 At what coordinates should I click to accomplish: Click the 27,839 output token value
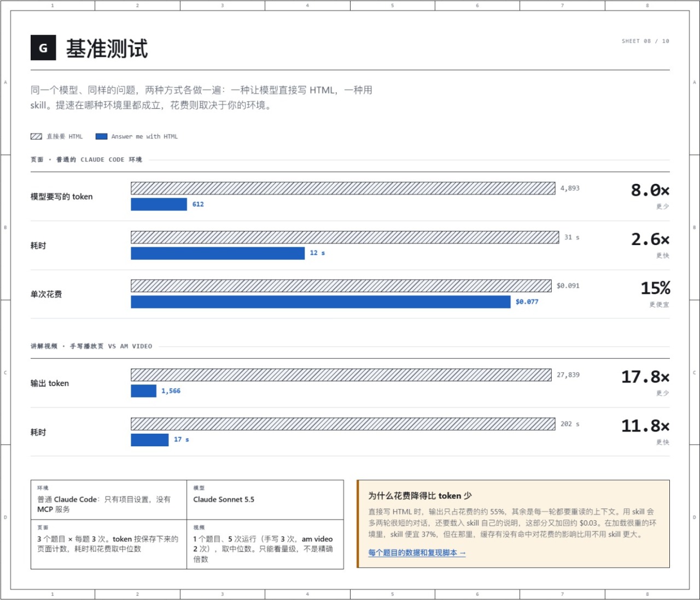(x=568, y=375)
